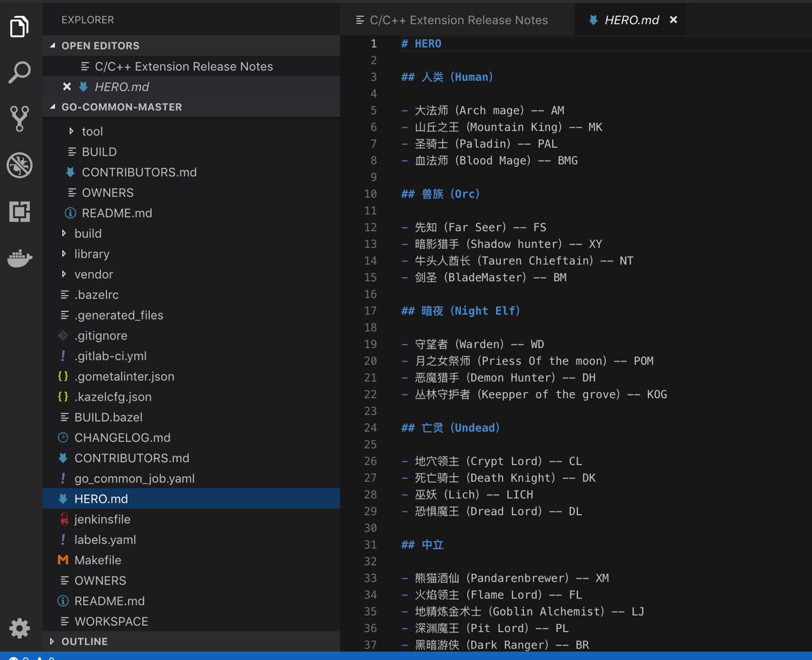Click file icon beside WORKSPACE

pyautogui.click(x=64, y=621)
